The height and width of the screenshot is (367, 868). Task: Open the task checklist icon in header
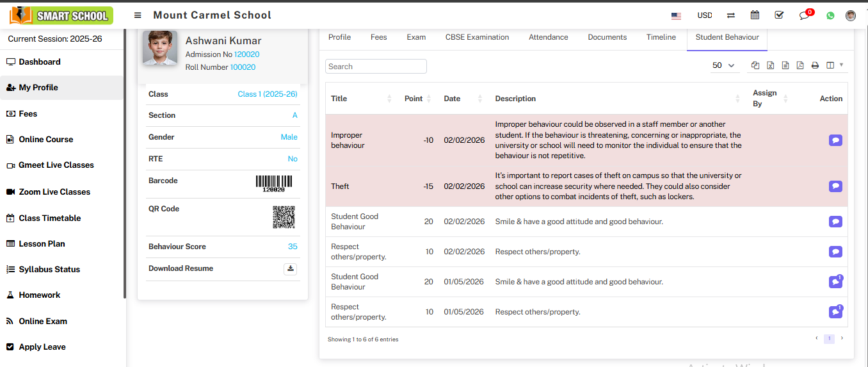pyautogui.click(x=779, y=15)
